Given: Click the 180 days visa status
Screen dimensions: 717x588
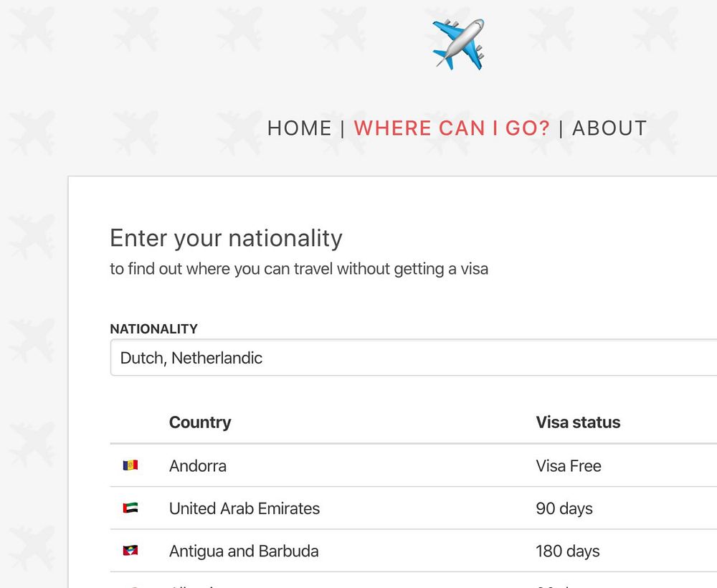Looking at the screenshot, I should pyautogui.click(x=568, y=551).
